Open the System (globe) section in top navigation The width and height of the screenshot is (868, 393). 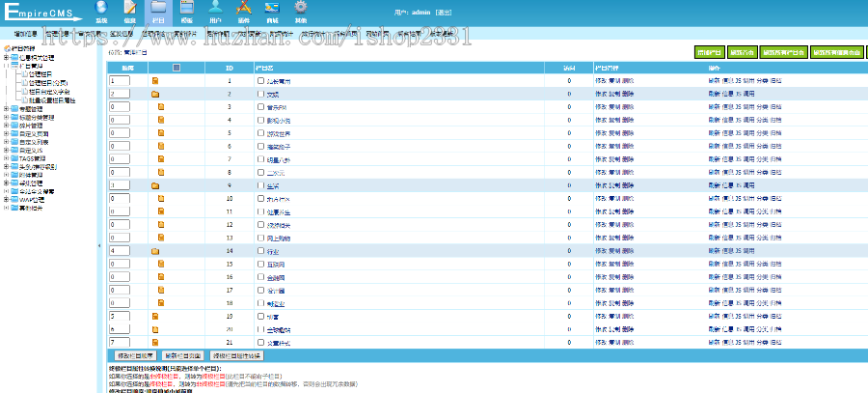100,8
